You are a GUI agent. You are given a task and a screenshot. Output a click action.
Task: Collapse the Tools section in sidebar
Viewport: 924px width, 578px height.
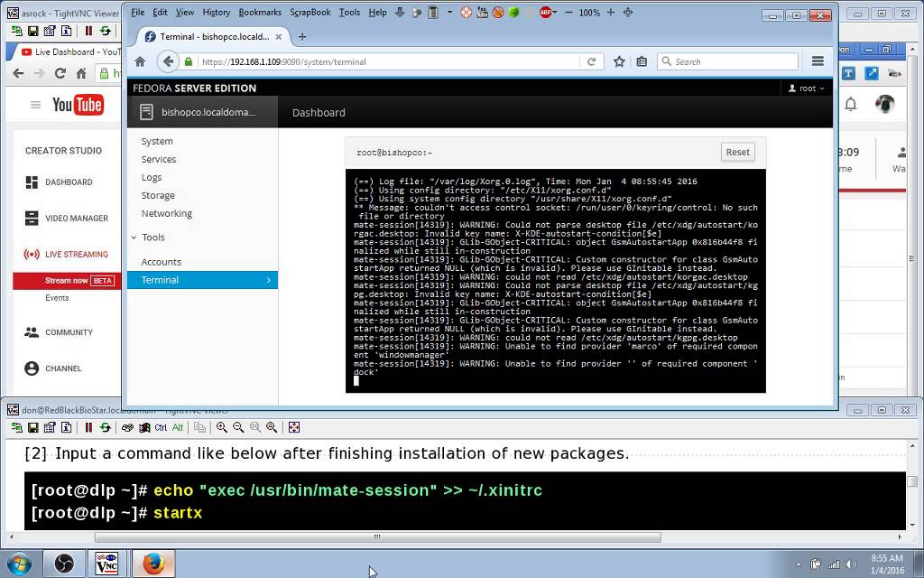click(134, 238)
